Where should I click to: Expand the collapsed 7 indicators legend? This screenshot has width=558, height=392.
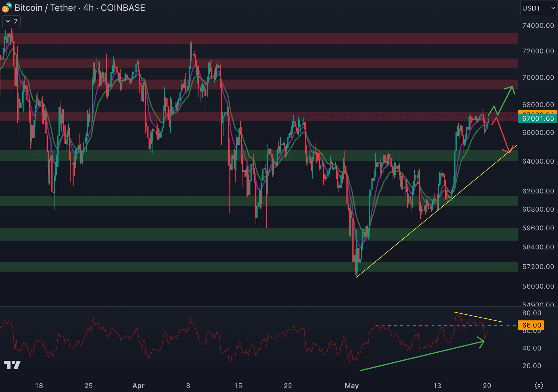tap(11, 22)
